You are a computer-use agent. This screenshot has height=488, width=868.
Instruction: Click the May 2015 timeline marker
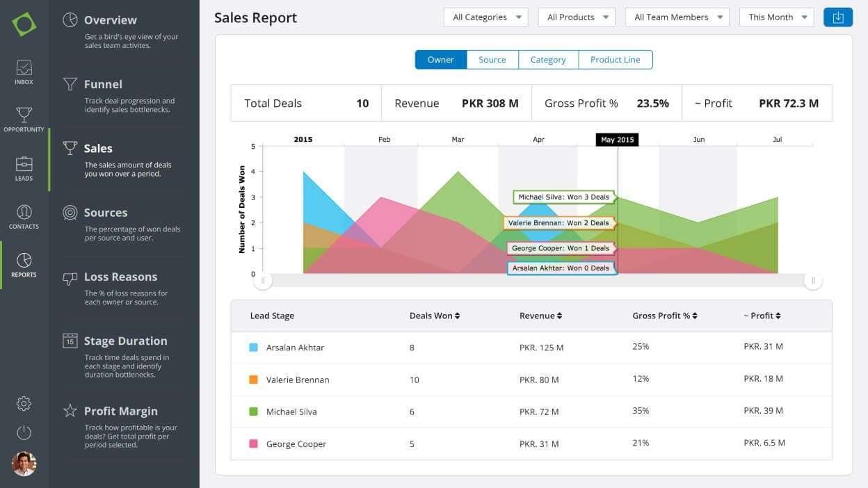point(618,140)
